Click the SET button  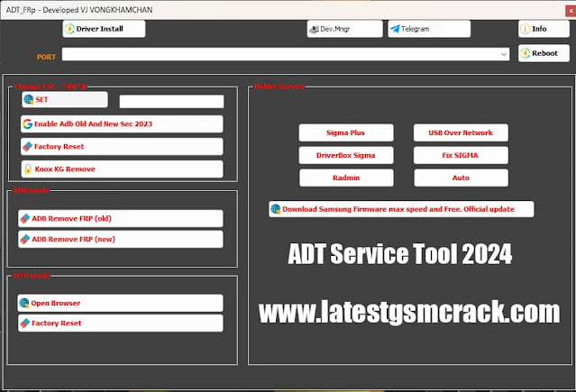tap(65, 99)
